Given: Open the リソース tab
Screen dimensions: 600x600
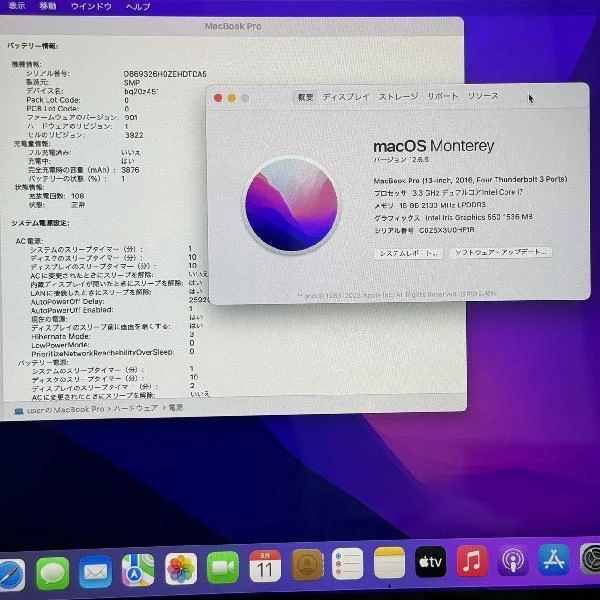Looking at the screenshot, I should click(x=483, y=96).
